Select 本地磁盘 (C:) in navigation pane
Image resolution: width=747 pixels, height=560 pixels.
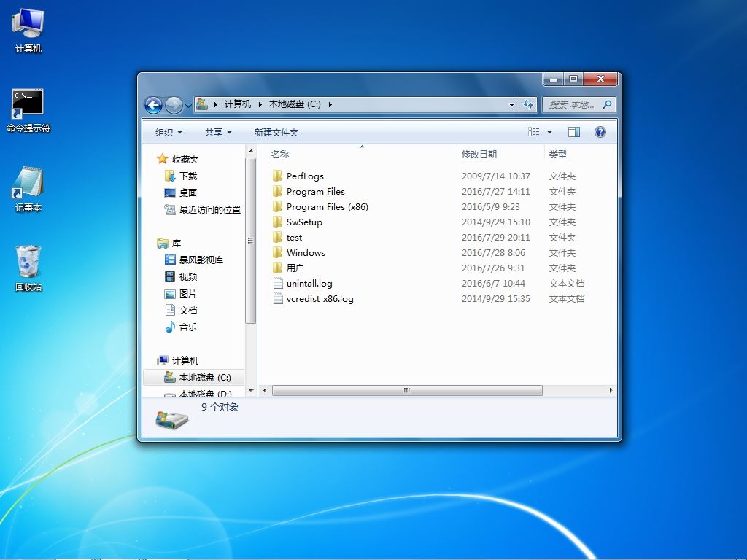(194, 378)
